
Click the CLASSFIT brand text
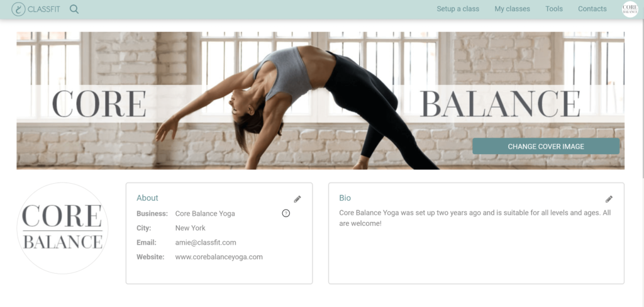pyautogui.click(x=44, y=9)
